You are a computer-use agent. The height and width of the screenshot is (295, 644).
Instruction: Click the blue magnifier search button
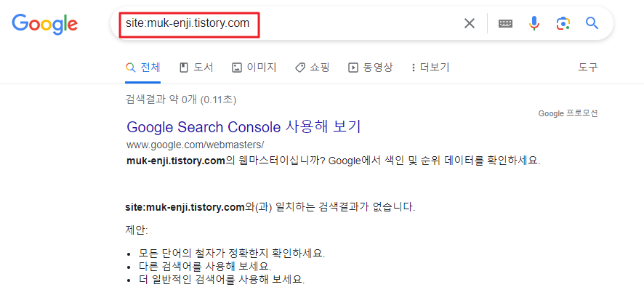[x=592, y=23]
